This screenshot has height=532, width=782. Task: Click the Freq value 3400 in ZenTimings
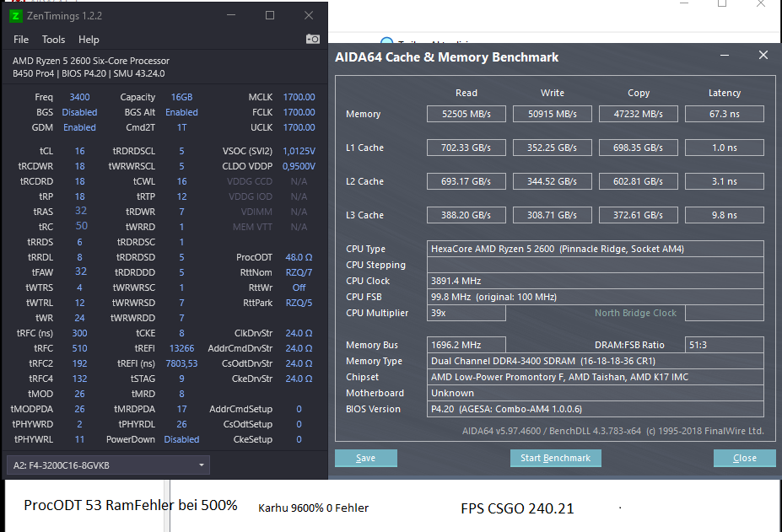[79, 97]
